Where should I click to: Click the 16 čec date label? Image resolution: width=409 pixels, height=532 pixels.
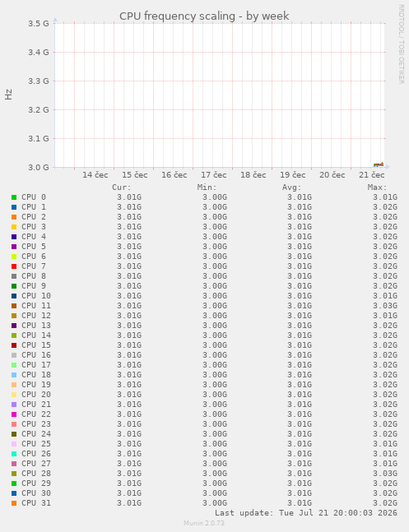coord(174,175)
